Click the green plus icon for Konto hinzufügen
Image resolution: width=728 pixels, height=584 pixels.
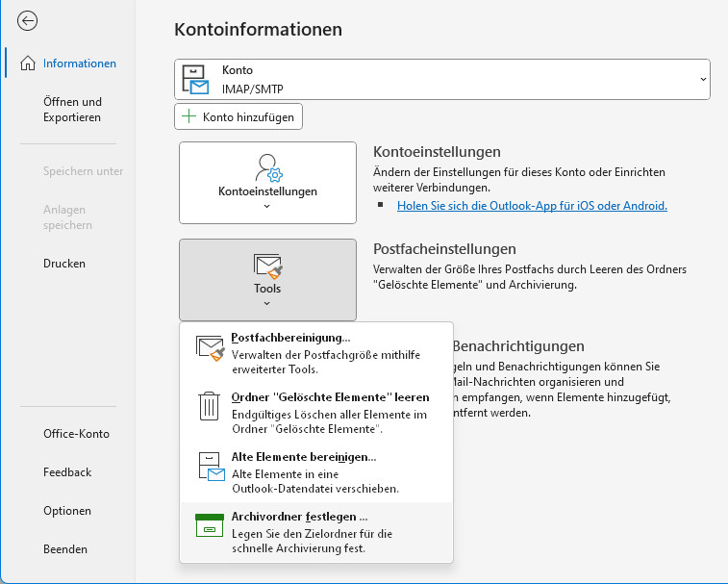tap(188, 116)
